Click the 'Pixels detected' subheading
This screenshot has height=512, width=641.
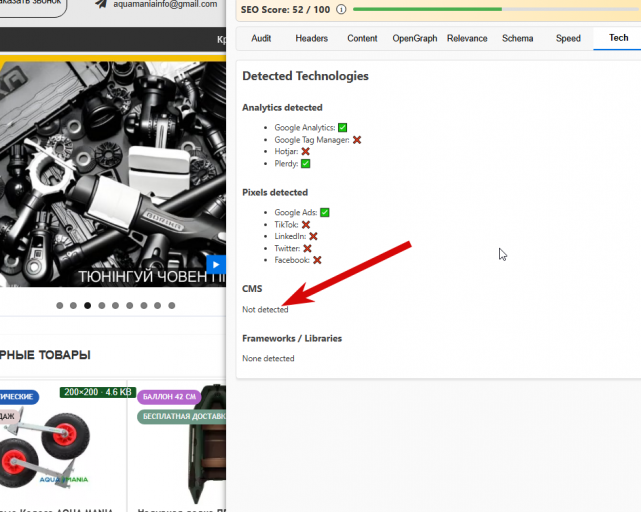[x=275, y=193]
